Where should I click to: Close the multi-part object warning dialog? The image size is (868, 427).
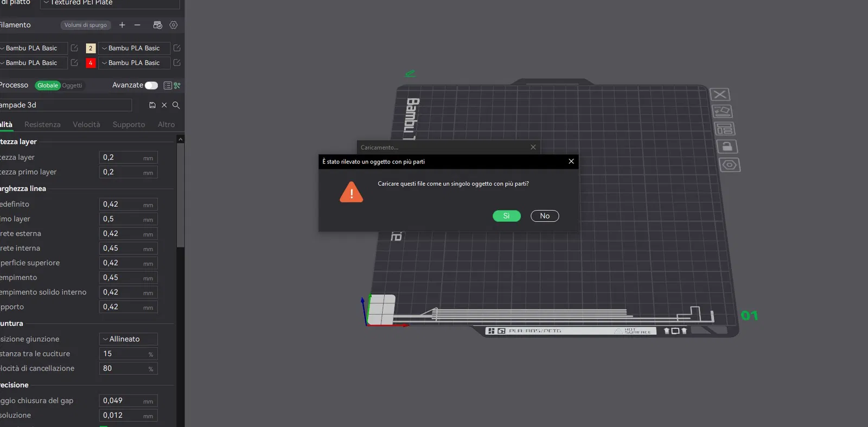[571, 162]
